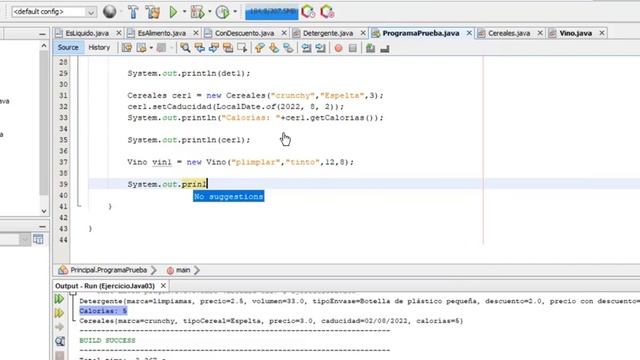Viewport: 640px width, 360px height.
Task: Switch to Detergente.java tab
Action: (x=328, y=33)
